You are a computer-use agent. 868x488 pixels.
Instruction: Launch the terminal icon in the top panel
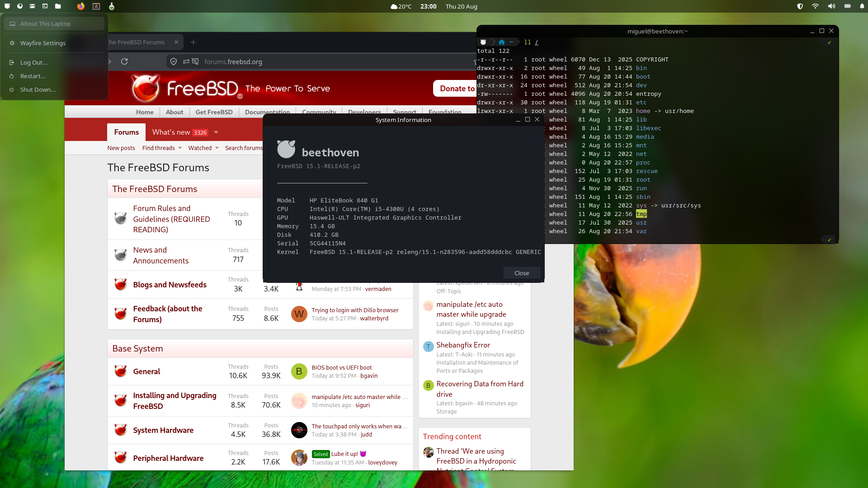click(x=45, y=6)
